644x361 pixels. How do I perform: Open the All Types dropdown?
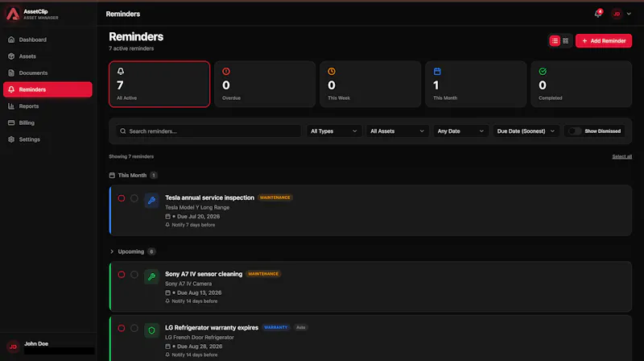pos(333,131)
